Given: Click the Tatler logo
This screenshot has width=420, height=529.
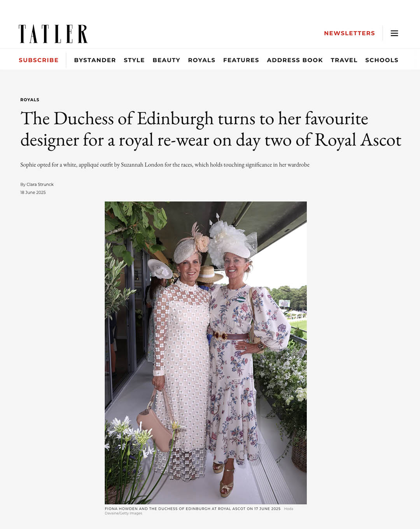Looking at the screenshot, I should tap(53, 34).
